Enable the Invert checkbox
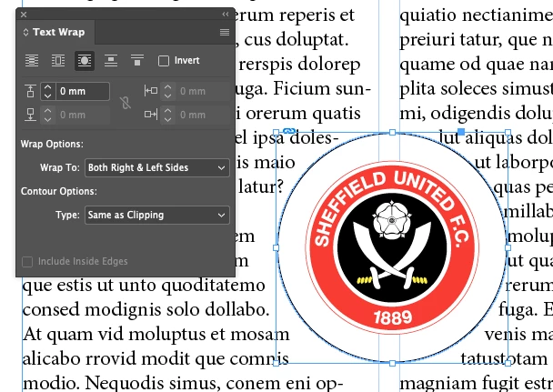The image size is (553, 392). point(164,61)
